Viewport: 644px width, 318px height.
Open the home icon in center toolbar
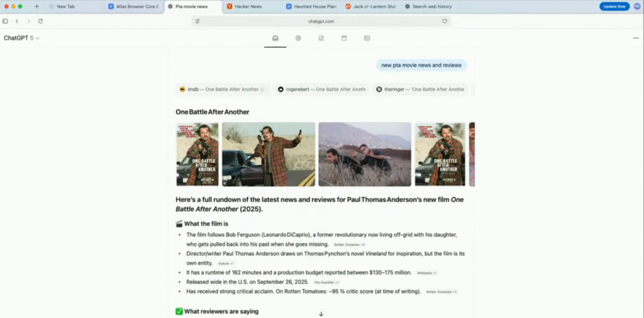[275, 38]
